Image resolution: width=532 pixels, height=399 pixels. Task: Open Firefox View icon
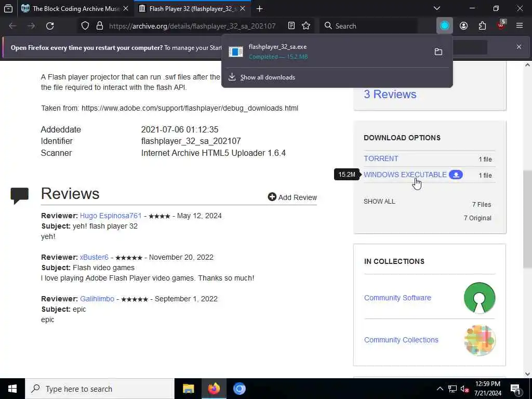click(8, 8)
